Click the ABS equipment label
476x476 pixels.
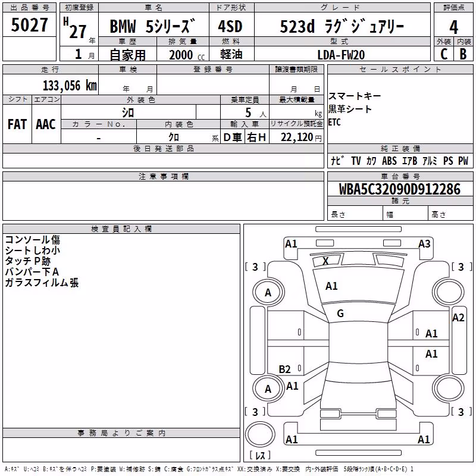389,161
